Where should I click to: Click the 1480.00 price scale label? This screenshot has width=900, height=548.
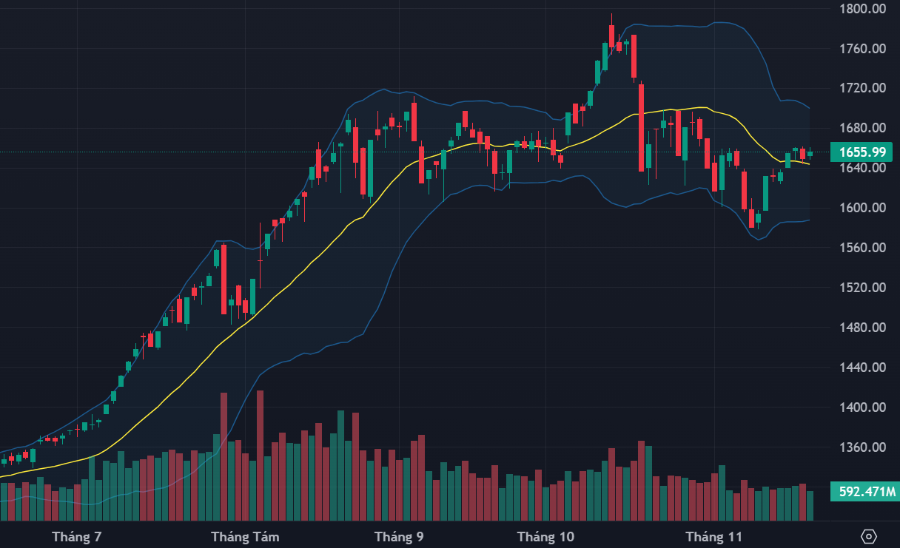point(863,328)
